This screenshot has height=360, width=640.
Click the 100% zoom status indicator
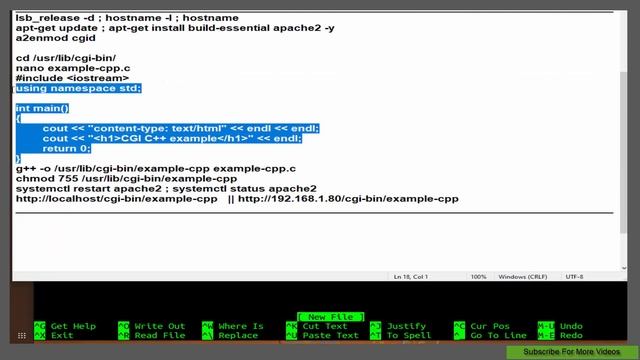tap(478, 277)
